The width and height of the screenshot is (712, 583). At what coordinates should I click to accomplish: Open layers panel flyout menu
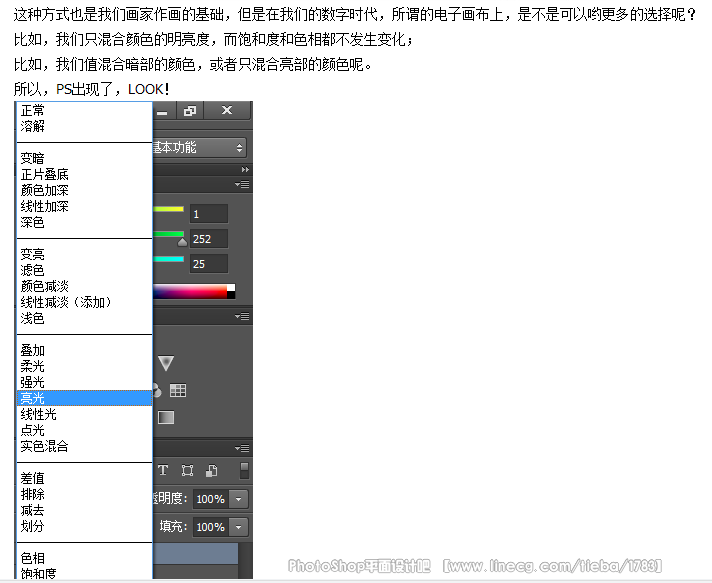pyautogui.click(x=242, y=448)
